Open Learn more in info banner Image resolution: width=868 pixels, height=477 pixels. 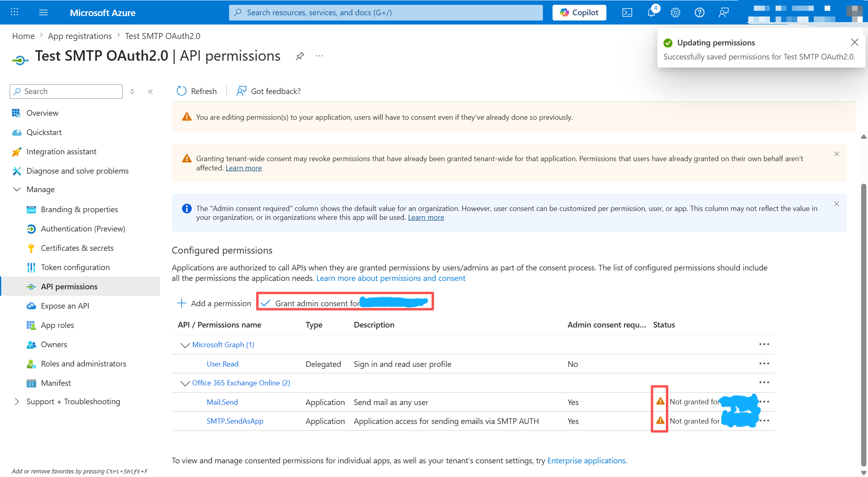click(x=426, y=217)
